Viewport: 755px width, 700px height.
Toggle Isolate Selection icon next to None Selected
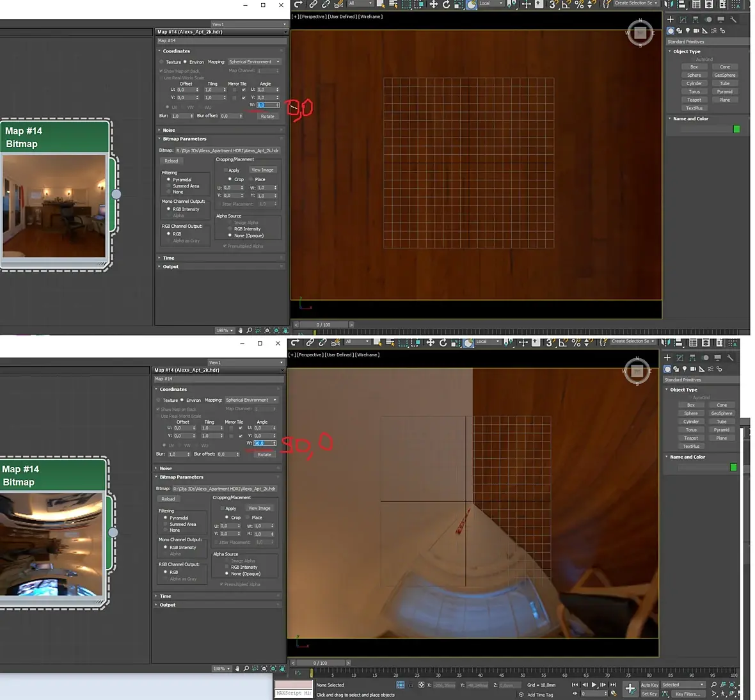401,685
